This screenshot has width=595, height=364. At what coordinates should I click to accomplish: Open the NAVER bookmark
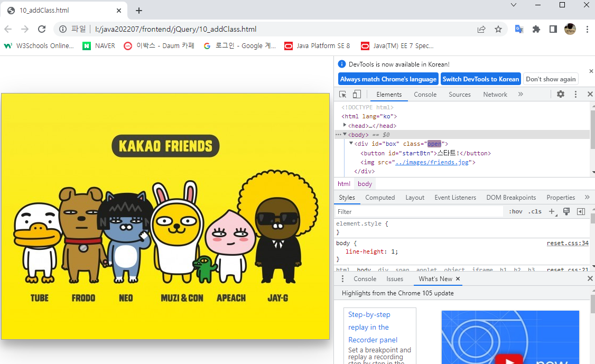tap(99, 45)
